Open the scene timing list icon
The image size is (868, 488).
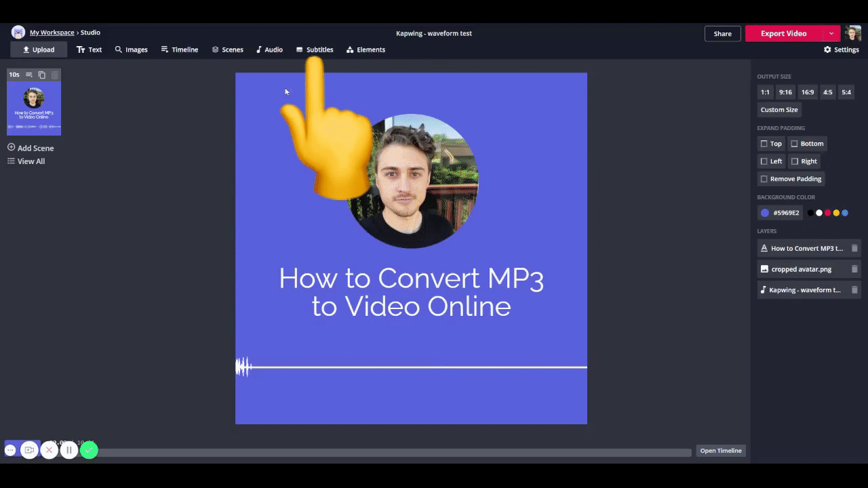point(29,75)
